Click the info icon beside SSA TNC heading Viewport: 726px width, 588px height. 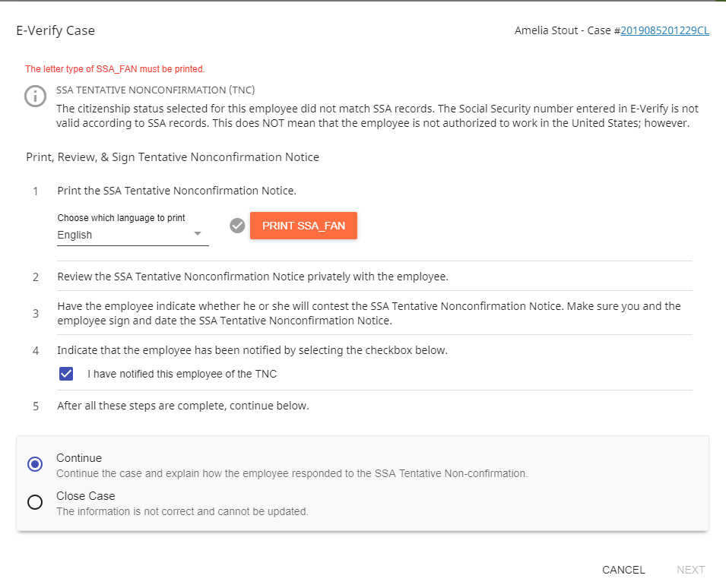click(35, 96)
